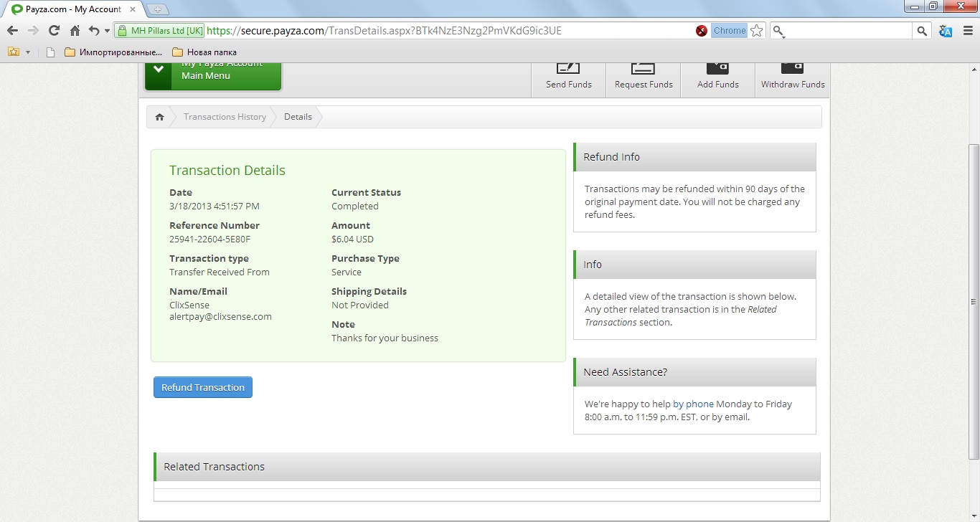Click the Chrome label in address bar
Image resolution: width=980 pixels, height=522 pixels.
coord(729,31)
